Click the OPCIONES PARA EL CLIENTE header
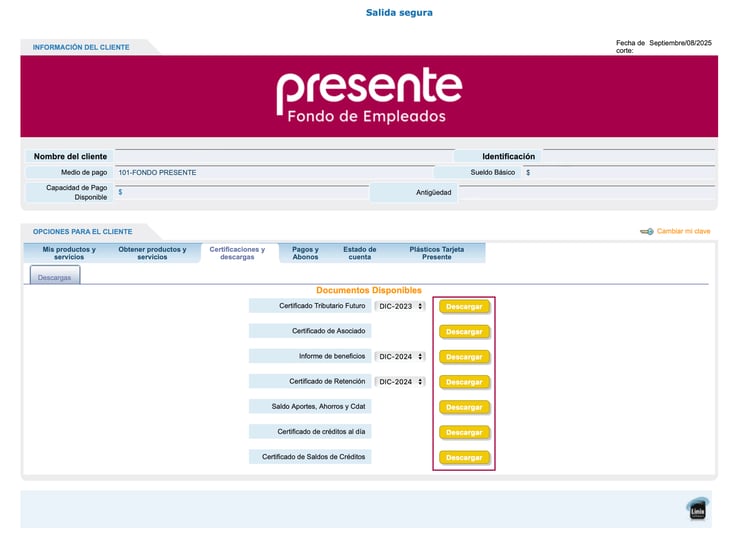The height and width of the screenshot is (540, 740). click(83, 232)
